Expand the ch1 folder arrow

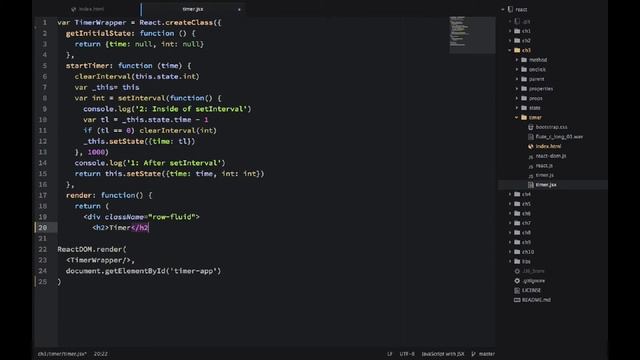tap(510, 31)
